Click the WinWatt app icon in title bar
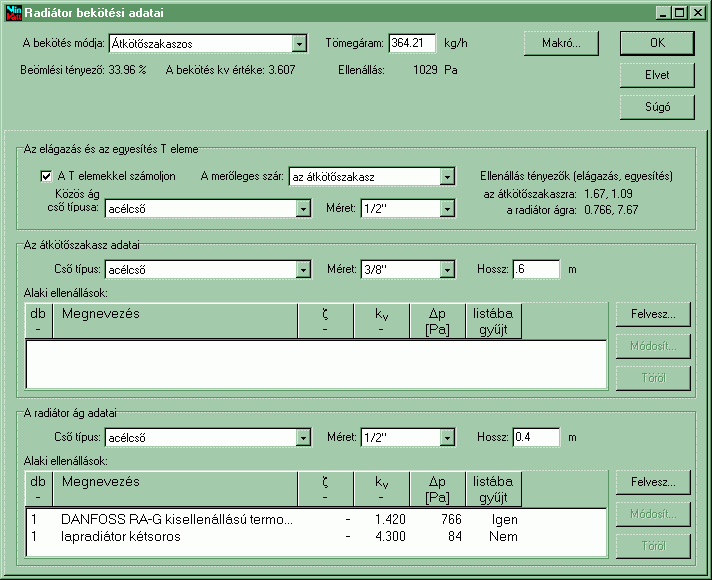 click(13, 12)
